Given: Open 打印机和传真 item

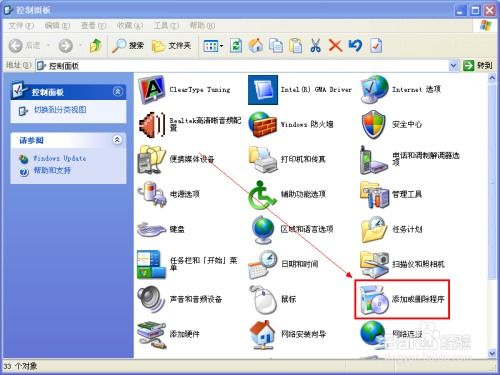Looking at the screenshot, I should (287, 159).
